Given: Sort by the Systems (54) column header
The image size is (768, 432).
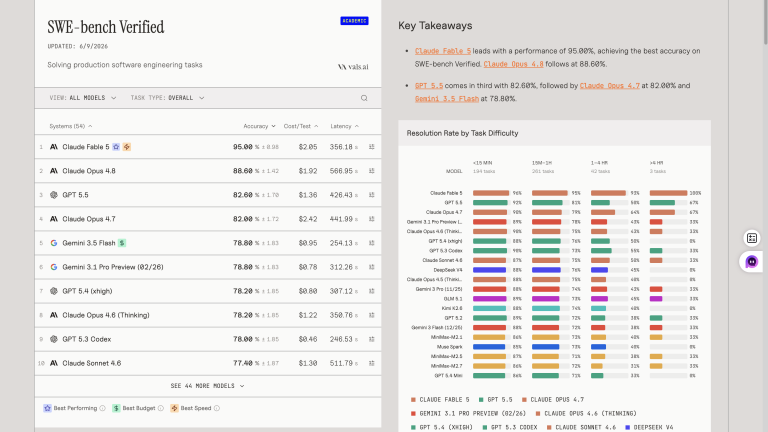Looking at the screenshot, I should (x=71, y=126).
